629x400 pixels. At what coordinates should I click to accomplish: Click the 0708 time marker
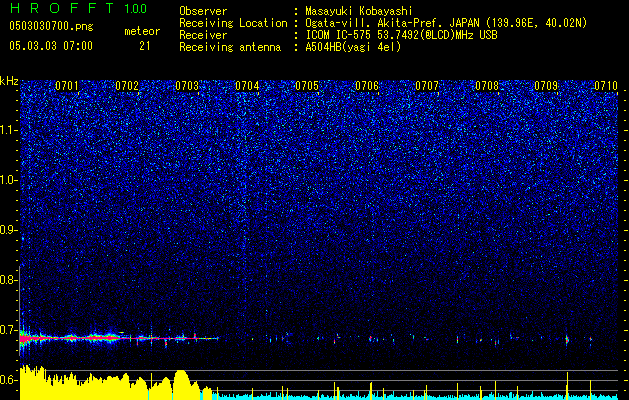coord(487,86)
